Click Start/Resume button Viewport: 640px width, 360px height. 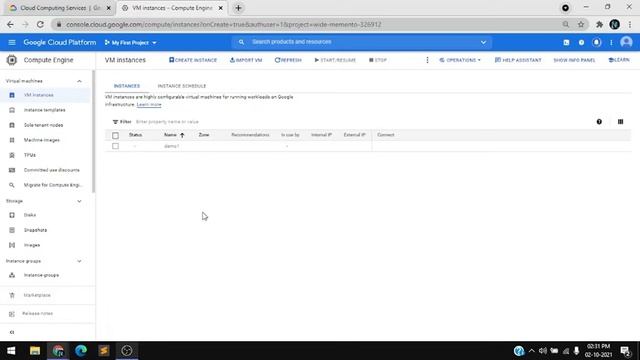pos(335,60)
